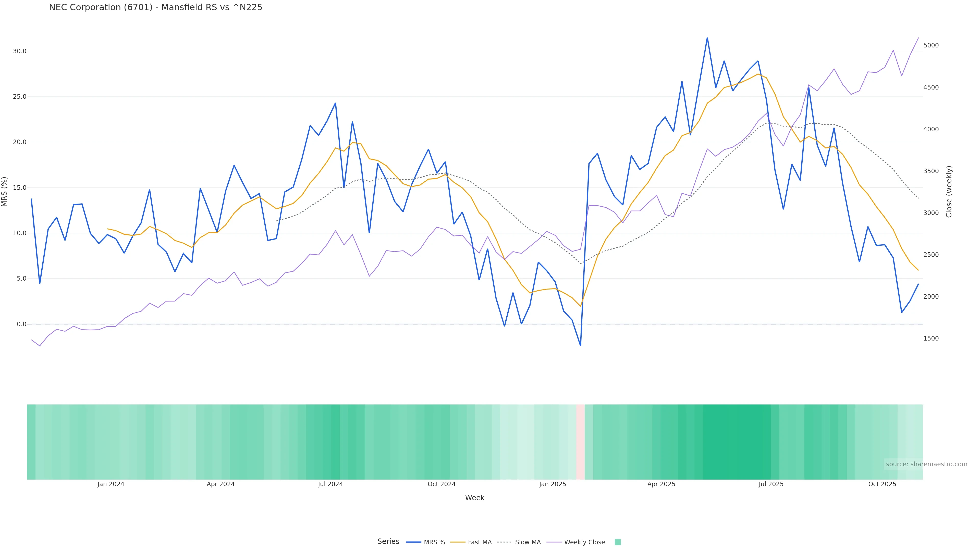Select the Jul 2025 x-axis tick label
The image size is (980, 551).
click(771, 484)
